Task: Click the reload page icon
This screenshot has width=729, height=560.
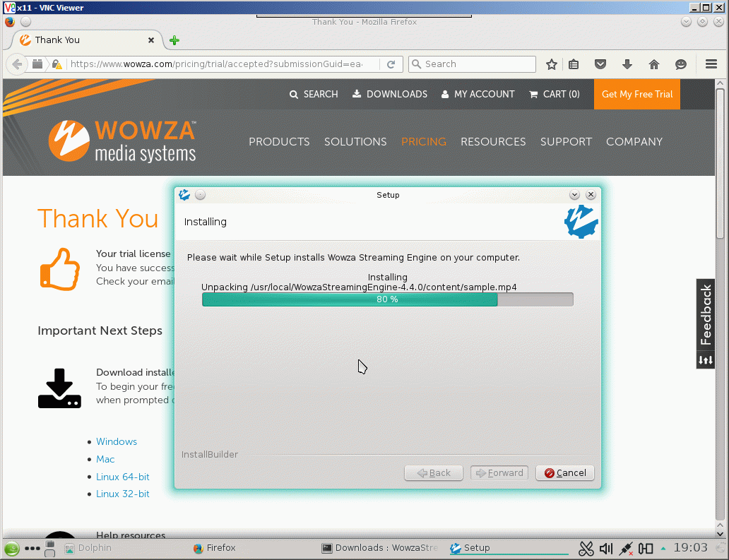Action: click(x=391, y=64)
